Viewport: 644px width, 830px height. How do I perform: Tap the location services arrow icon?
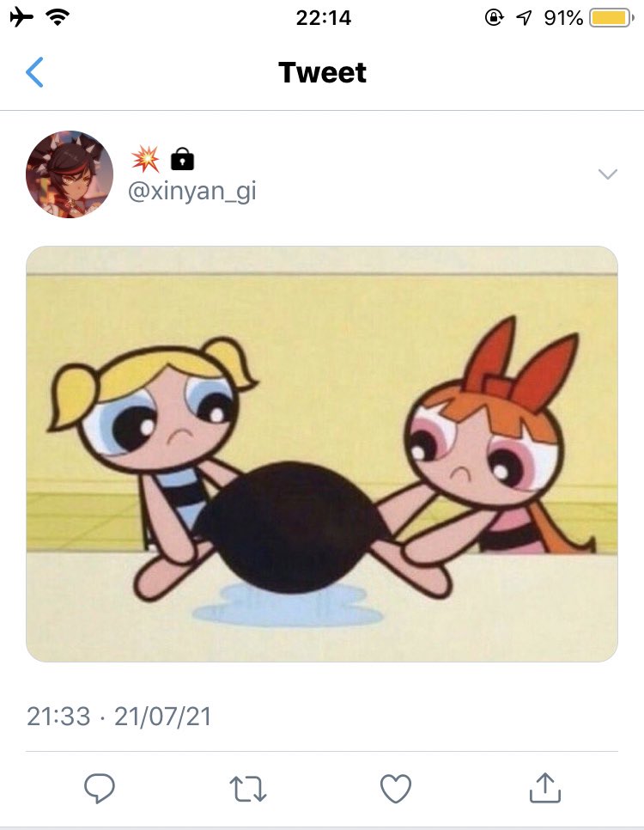[x=523, y=18]
